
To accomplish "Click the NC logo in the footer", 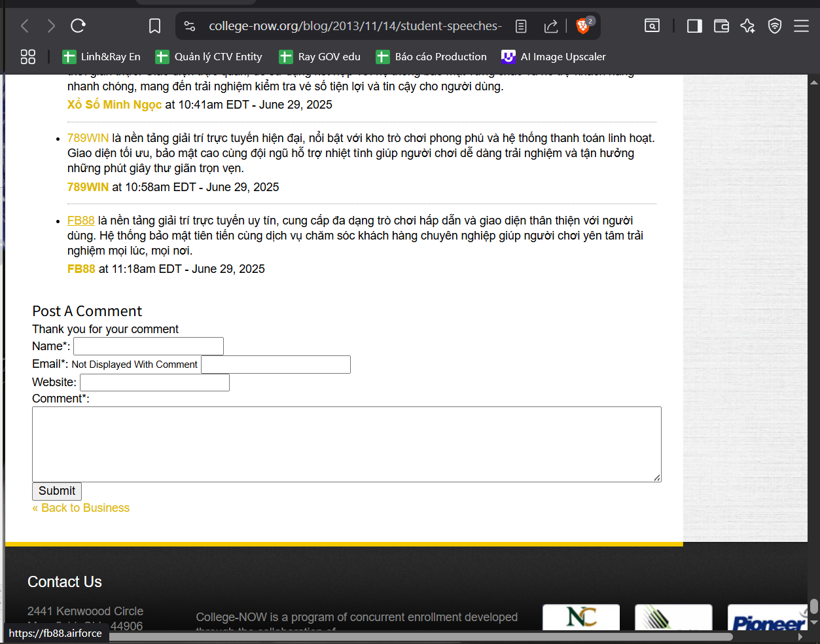I will point(581,617).
